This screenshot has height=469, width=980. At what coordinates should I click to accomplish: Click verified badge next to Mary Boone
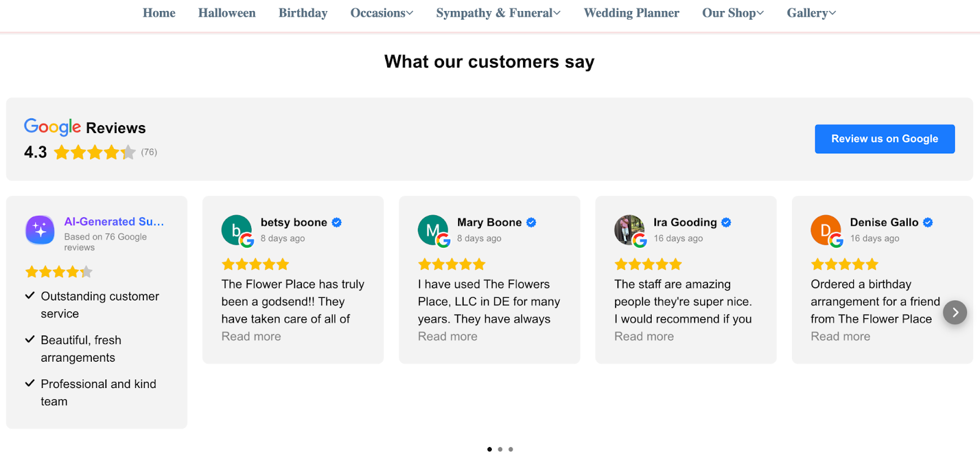click(x=531, y=223)
